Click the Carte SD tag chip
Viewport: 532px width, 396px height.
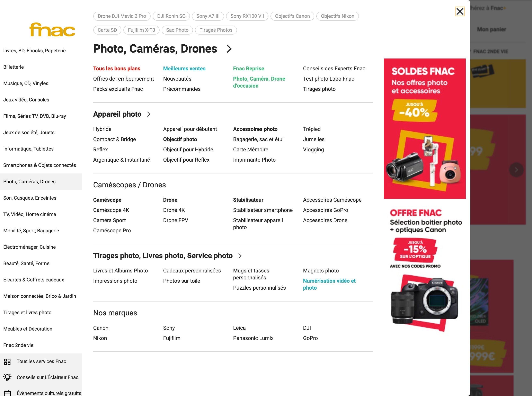point(107,30)
